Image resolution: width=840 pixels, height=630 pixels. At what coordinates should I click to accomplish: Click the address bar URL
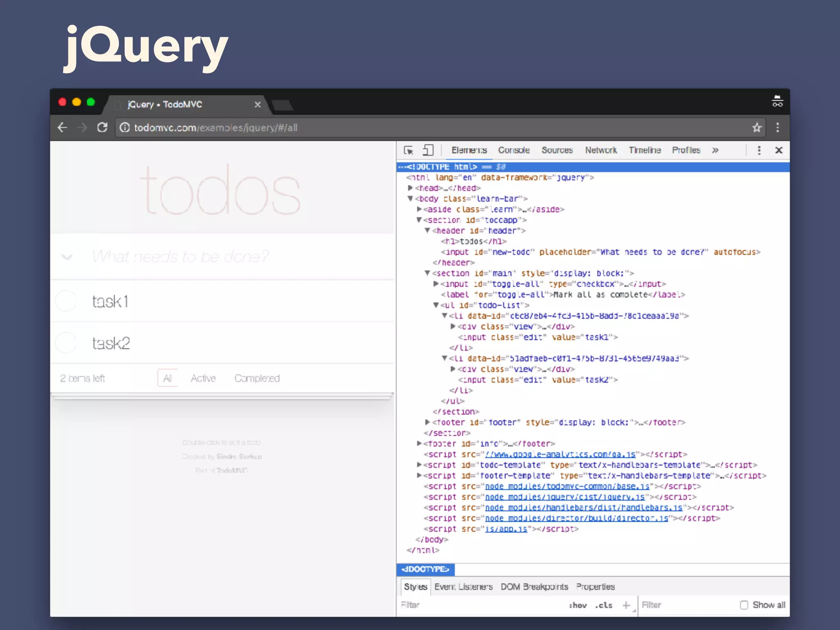[216, 128]
